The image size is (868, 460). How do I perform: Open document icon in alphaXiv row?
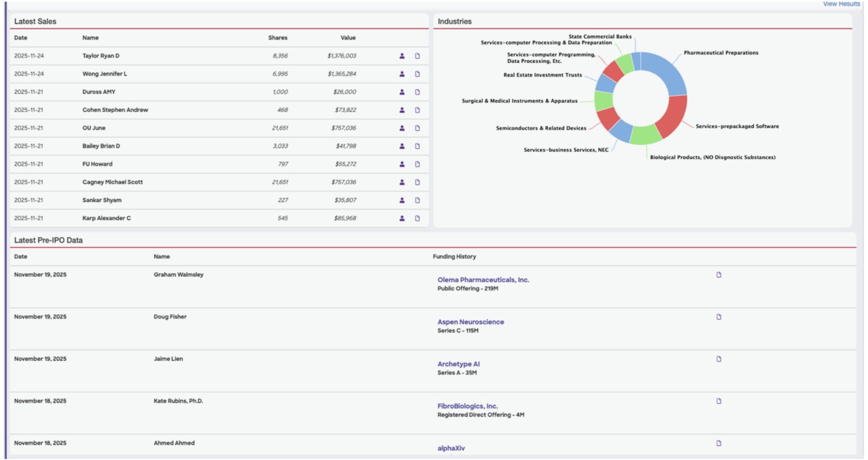(719, 443)
